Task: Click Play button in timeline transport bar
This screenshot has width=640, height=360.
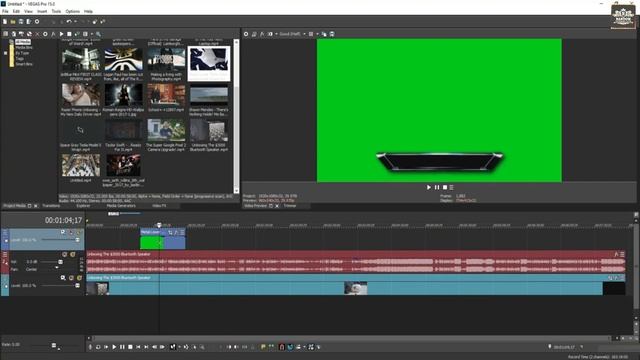Action: (114, 347)
